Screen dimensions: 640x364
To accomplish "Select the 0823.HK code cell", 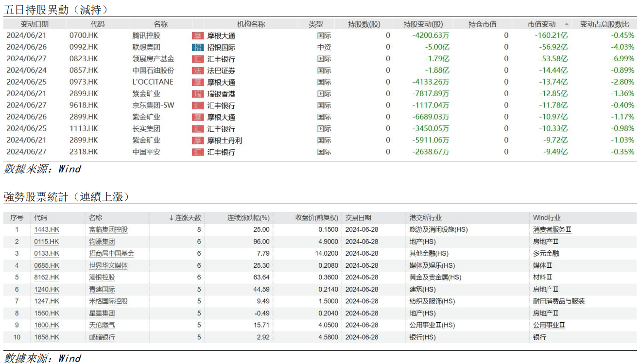I will click(x=84, y=59).
